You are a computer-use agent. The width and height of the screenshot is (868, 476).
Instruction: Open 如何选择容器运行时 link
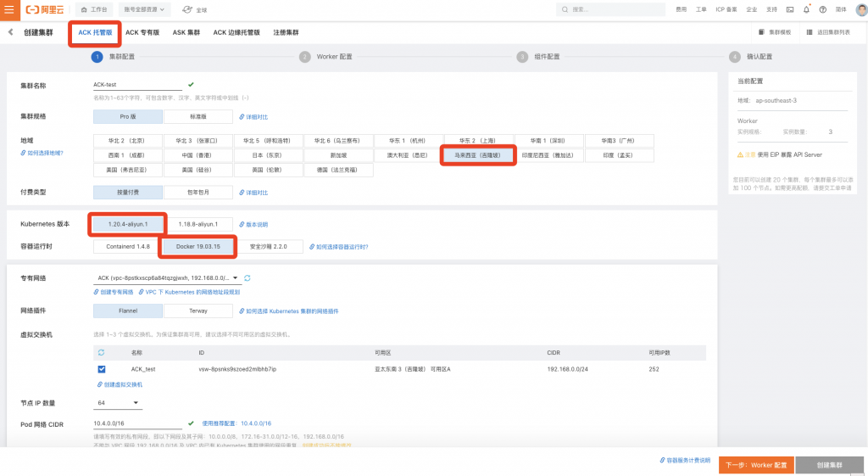[339, 247]
